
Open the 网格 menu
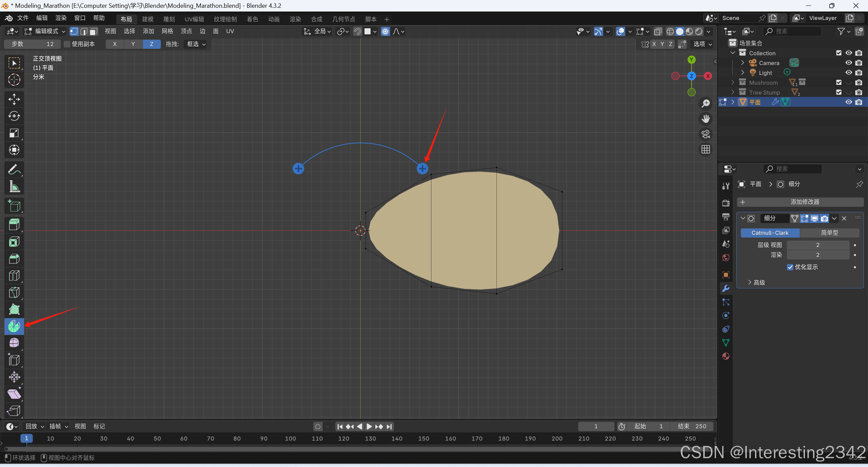point(167,31)
